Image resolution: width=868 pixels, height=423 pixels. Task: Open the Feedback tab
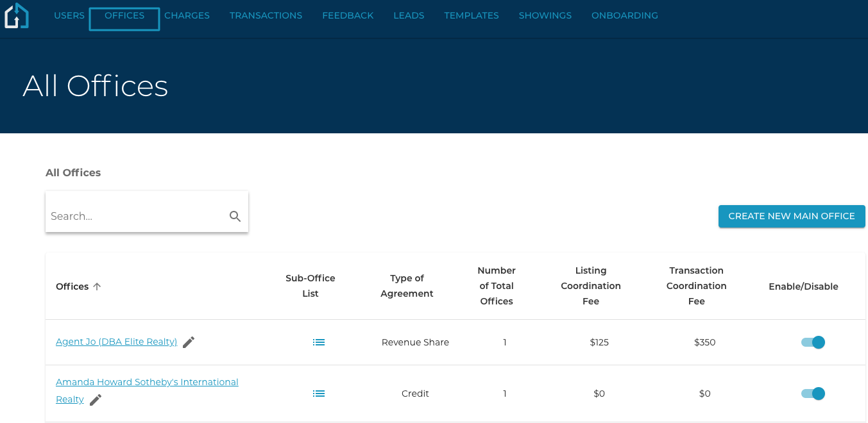[x=348, y=15]
